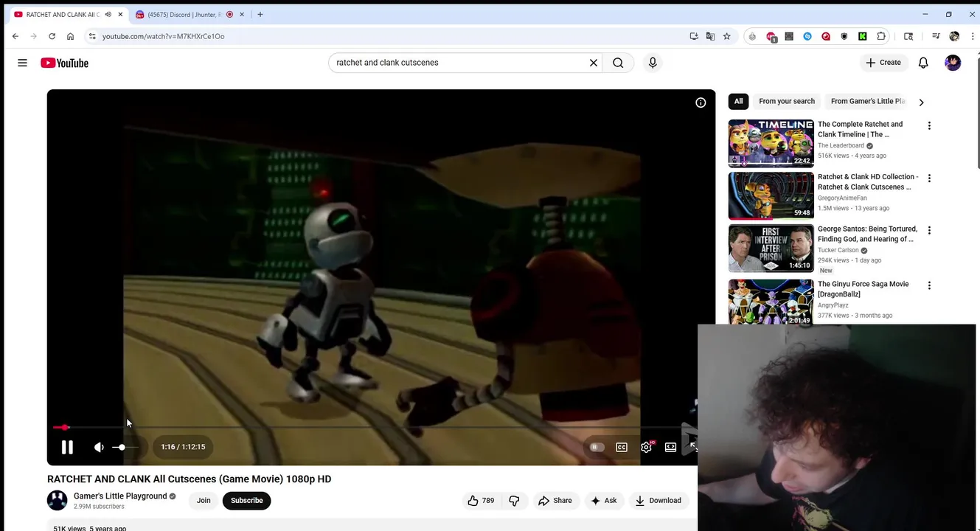Open the Ask AI button
Image resolution: width=980 pixels, height=531 pixels.
click(604, 500)
